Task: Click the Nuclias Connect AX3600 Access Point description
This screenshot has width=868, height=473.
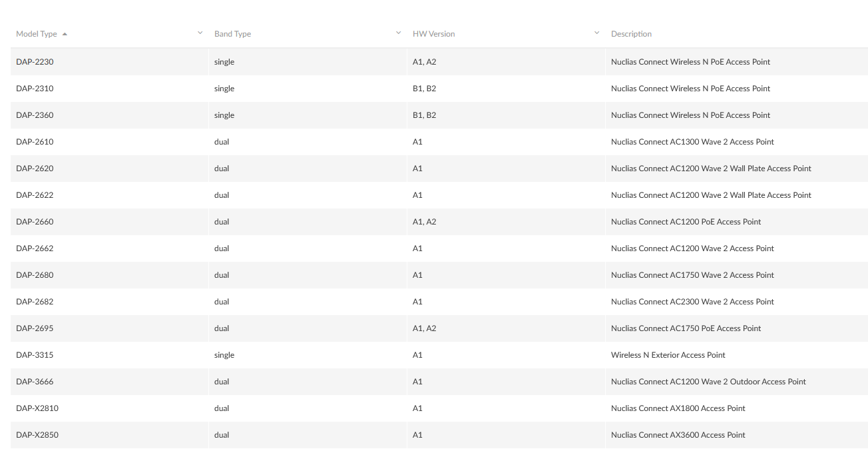Action: (x=678, y=435)
